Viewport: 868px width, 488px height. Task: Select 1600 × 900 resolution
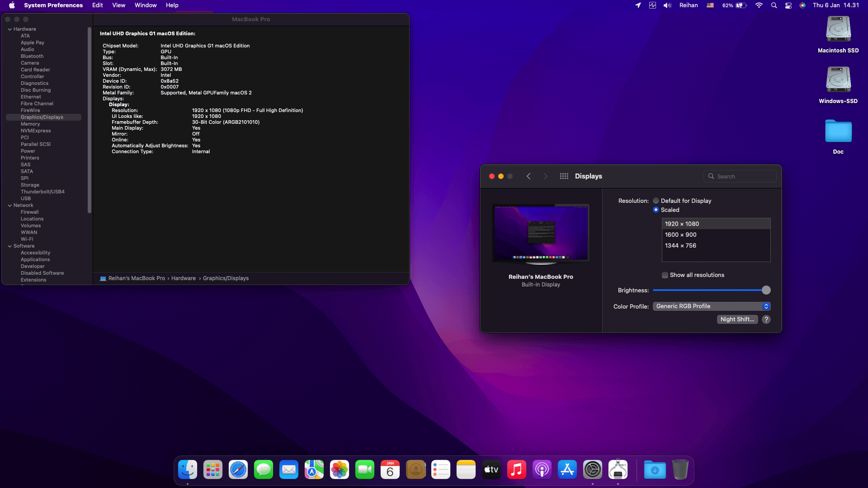click(716, 235)
